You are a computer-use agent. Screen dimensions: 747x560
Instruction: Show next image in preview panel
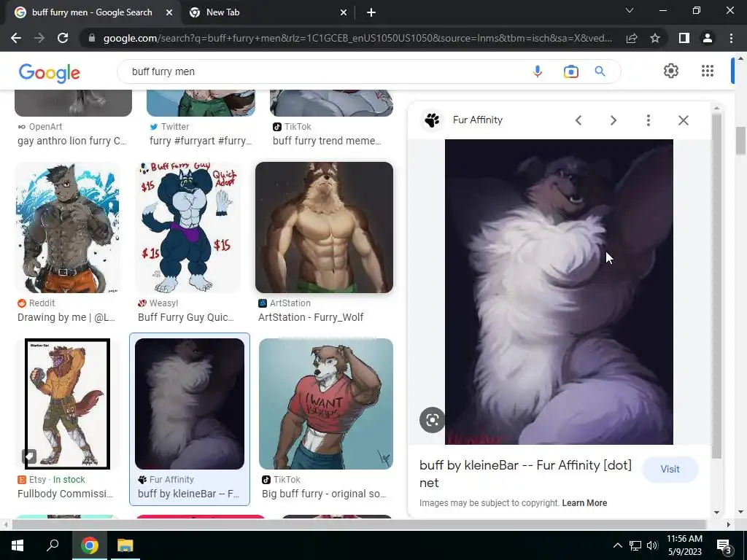[x=614, y=120]
